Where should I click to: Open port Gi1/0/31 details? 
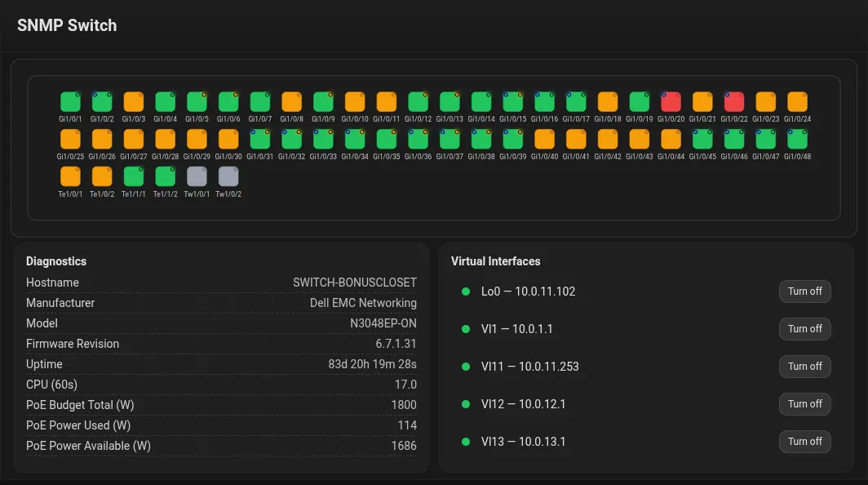[x=259, y=139]
